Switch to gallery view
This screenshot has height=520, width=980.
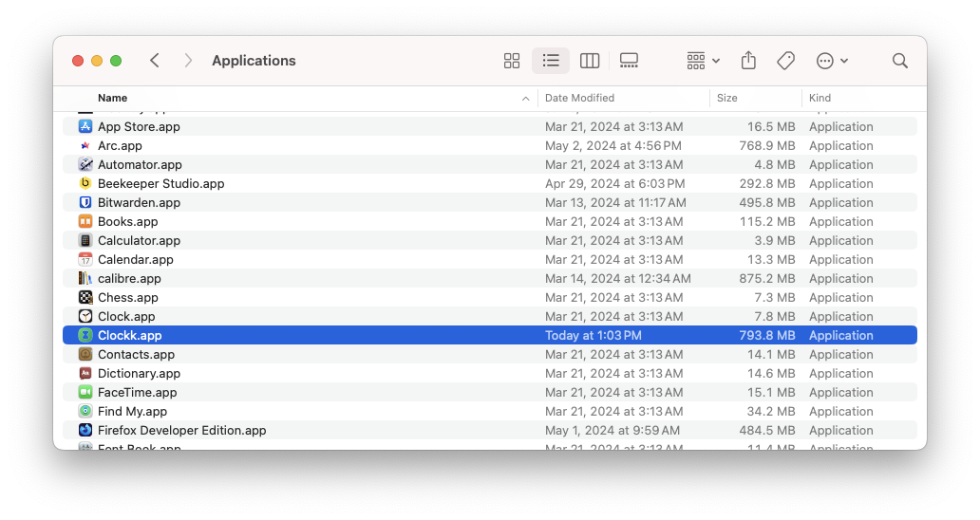pos(629,61)
